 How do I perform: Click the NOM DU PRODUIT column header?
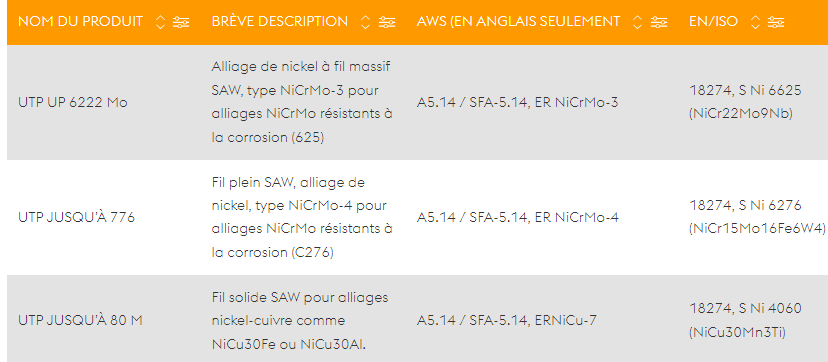pyautogui.click(x=80, y=22)
